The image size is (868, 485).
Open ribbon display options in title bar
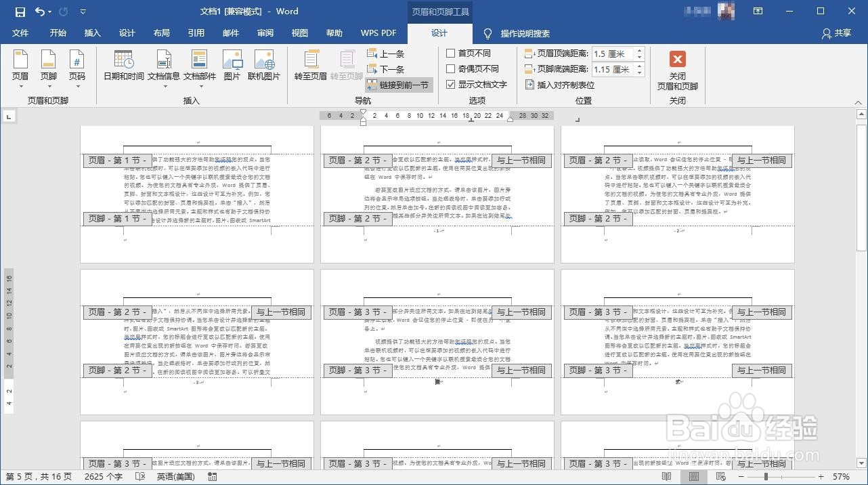759,12
